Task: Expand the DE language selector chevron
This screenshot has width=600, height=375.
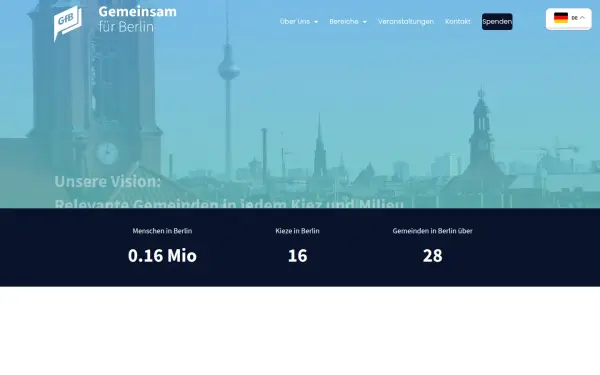Action: [582, 18]
